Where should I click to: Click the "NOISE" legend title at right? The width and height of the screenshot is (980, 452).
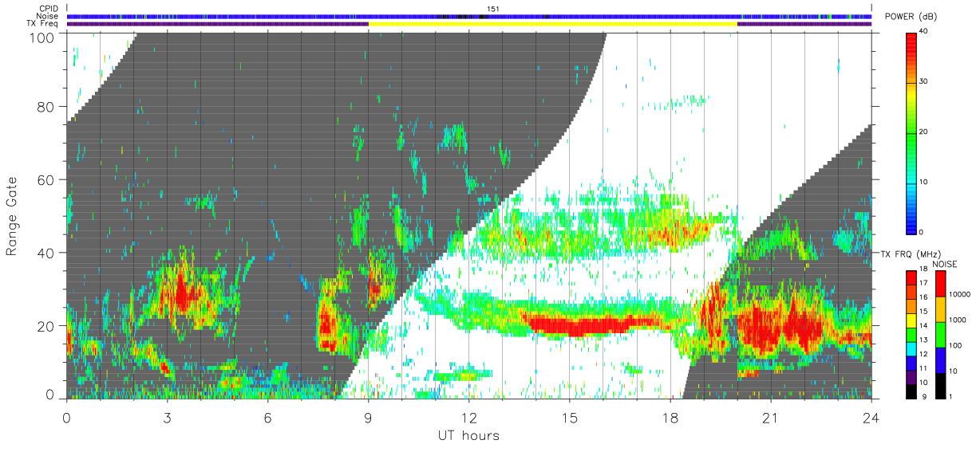tap(946, 264)
